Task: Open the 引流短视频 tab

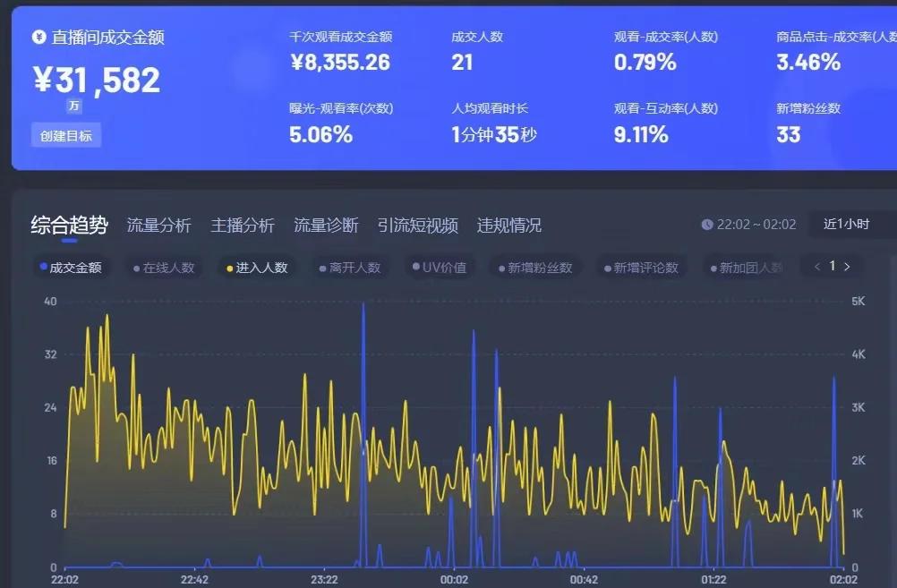Action: click(417, 226)
